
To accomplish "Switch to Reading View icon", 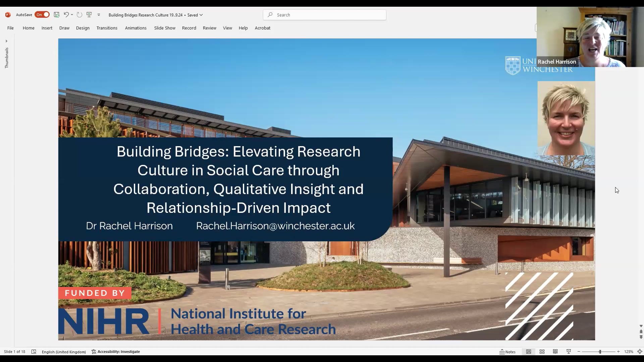I will 555,352.
